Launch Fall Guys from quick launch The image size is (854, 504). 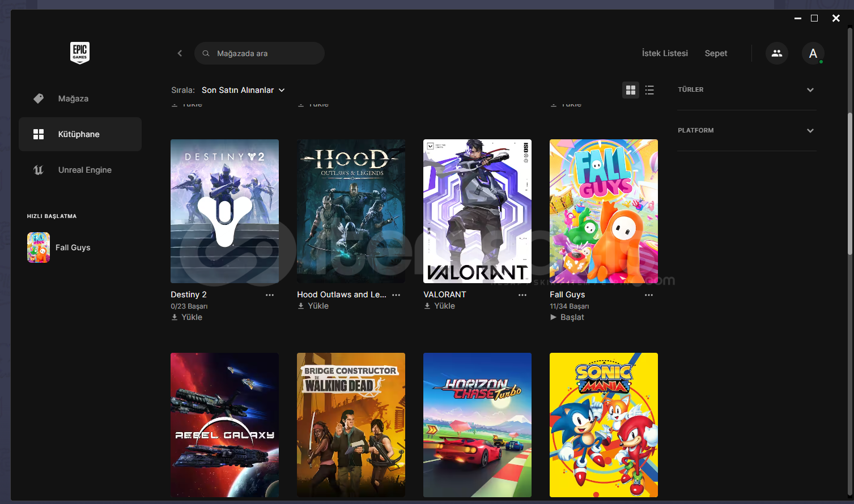click(73, 247)
